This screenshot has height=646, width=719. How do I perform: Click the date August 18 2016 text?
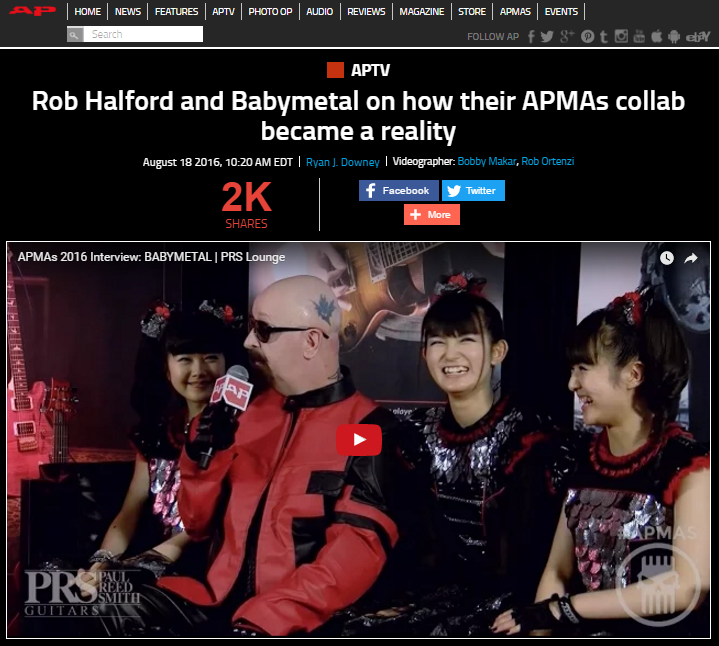(217, 162)
